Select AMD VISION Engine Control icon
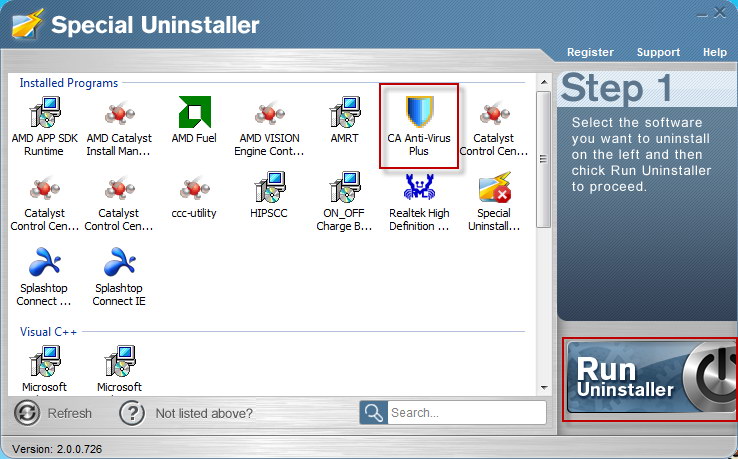This screenshot has height=459, width=738. (x=269, y=113)
